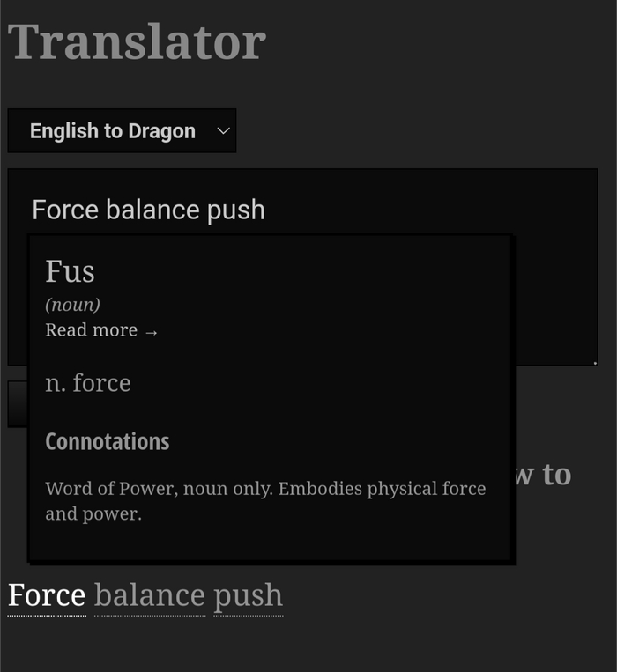Click the chevron arrow on language selector

tap(224, 131)
